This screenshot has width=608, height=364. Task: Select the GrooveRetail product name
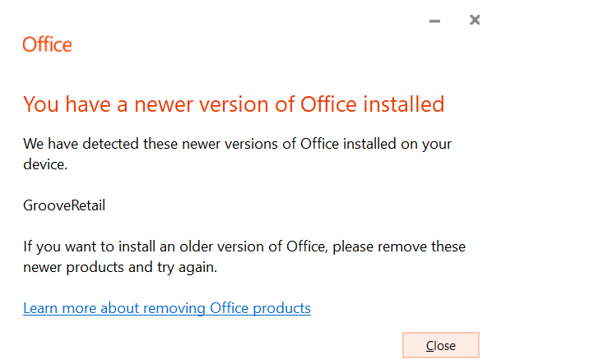point(64,205)
